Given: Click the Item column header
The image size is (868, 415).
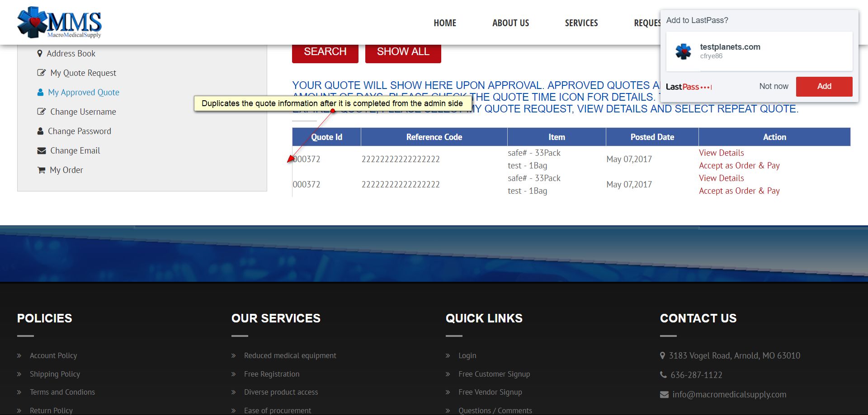Looking at the screenshot, I should (557, 137).
